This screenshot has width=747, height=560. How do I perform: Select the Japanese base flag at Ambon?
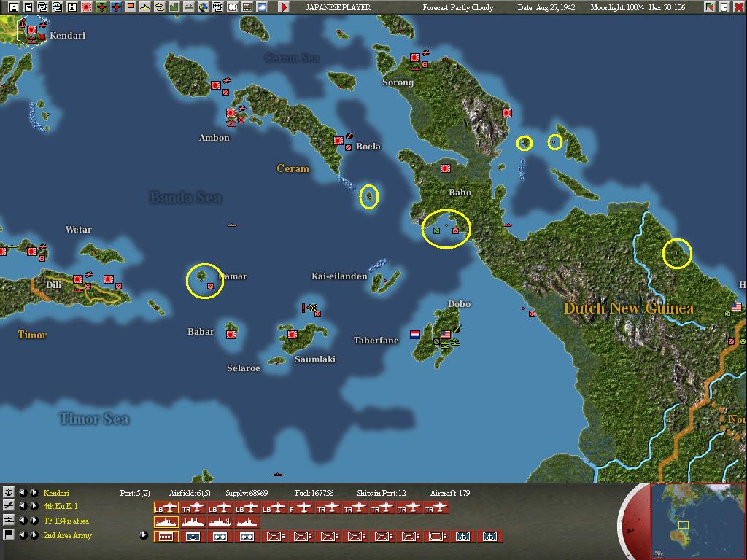(231, 113)
